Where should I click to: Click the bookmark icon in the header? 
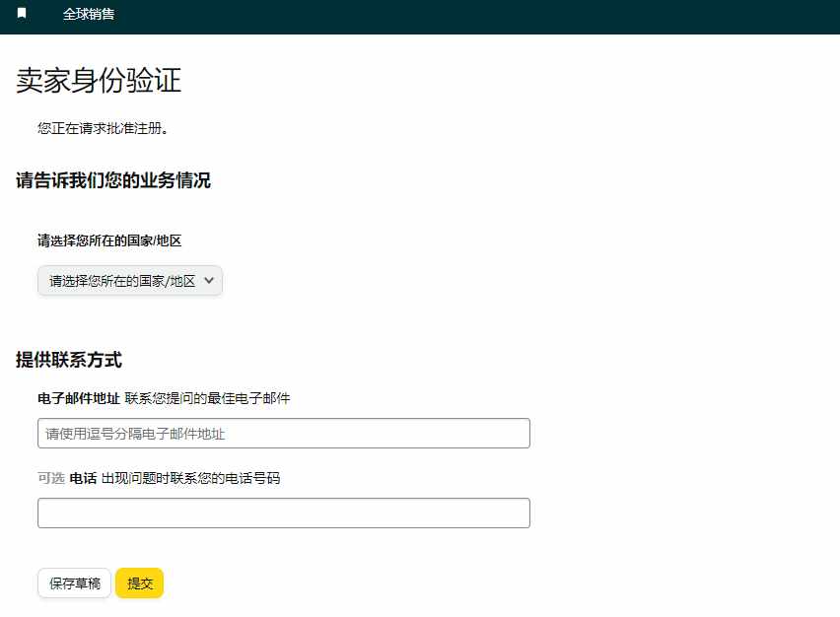(22, 13)
